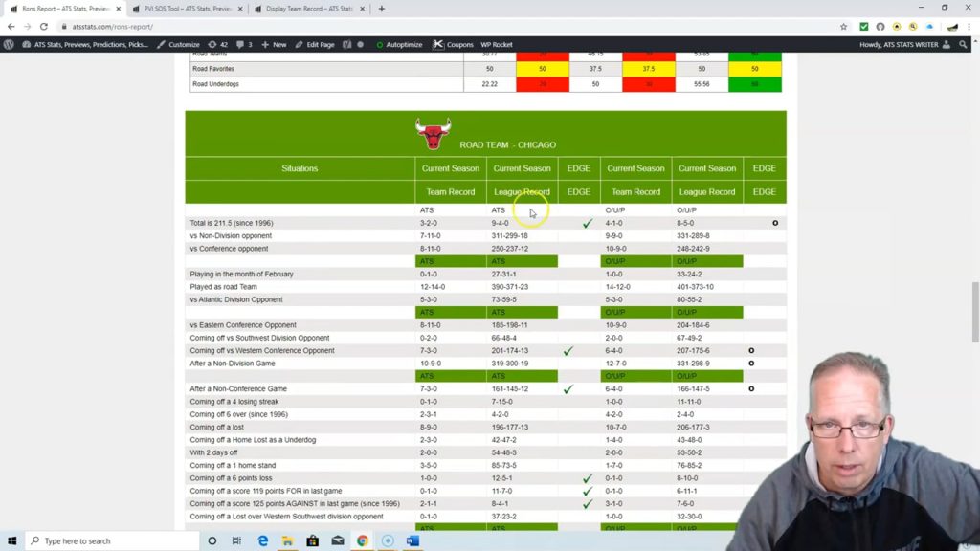Open the Customize link in admin bar
The height and width of the screenshot is (551, 980).
178,44
